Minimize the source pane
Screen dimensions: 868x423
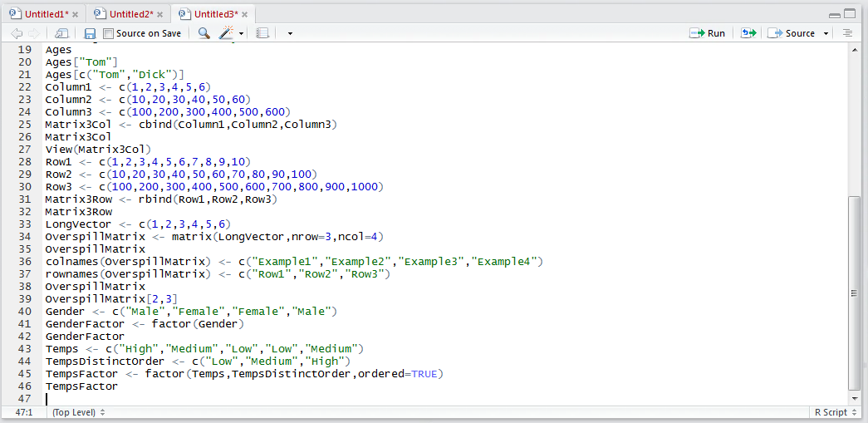[x=834, y=14]
